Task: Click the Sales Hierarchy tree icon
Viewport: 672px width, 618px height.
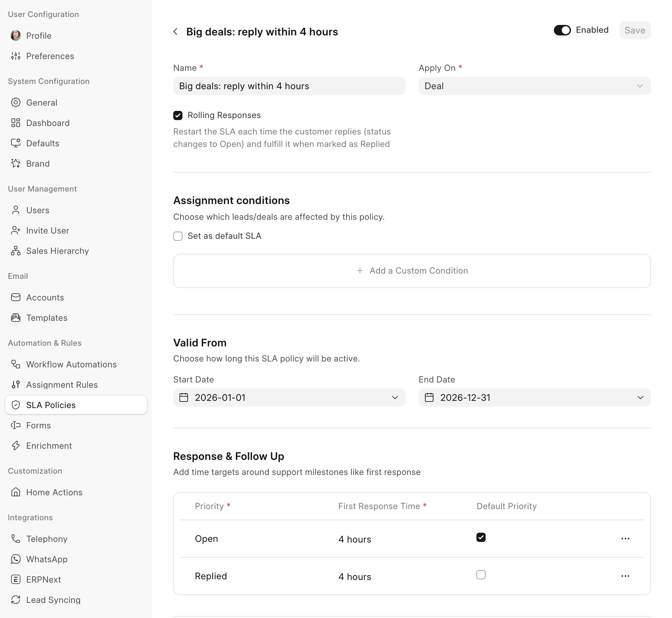Action: coord(16,251)
